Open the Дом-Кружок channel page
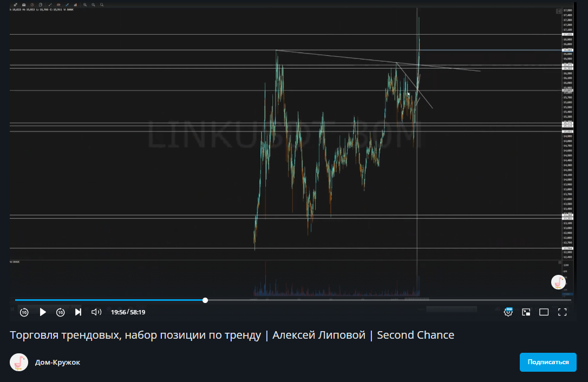Image resolution: width=588 pixels, height=382 pixels. click(57, 362)
